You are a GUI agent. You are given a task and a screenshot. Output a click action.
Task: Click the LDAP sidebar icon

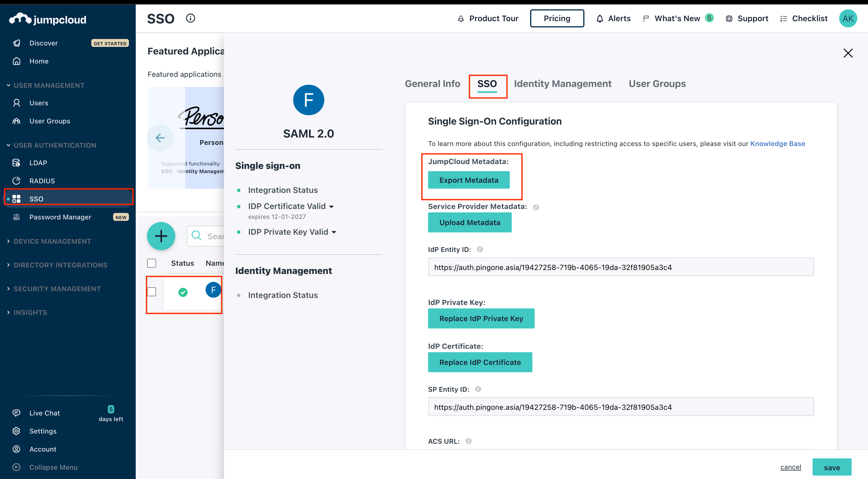click(x=16, y=162)
